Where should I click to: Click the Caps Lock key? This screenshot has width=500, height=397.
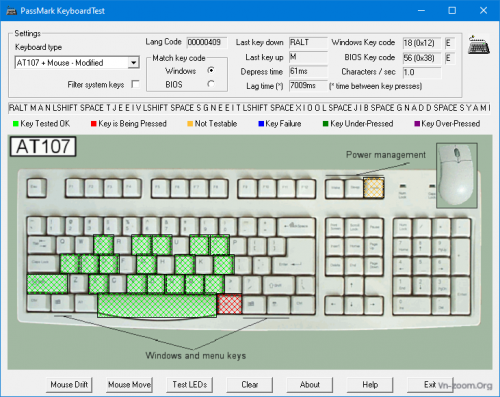[43, 265]
